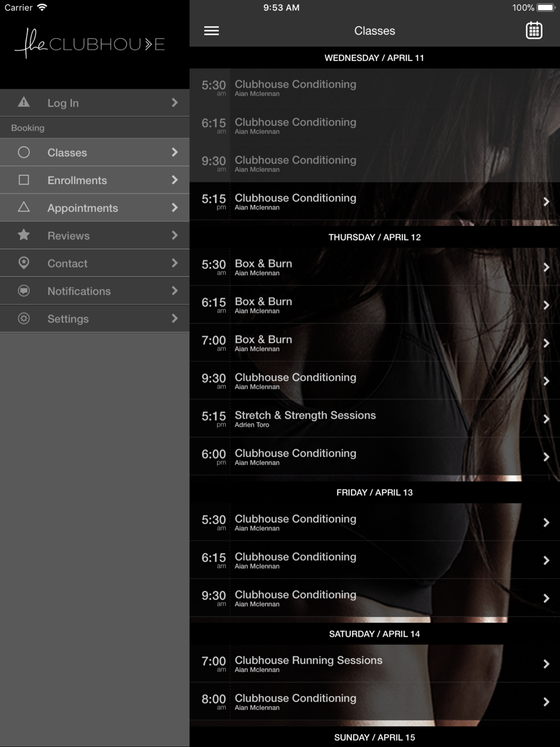This screenshot has height=747, width=560.
Task: Click the 9:53 AM clock
Action: 281,8
